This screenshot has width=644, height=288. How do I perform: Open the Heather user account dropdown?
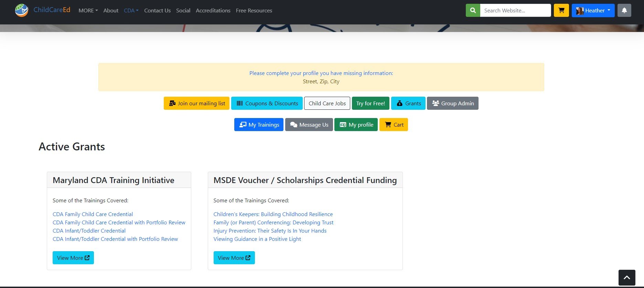click(593, 10)
